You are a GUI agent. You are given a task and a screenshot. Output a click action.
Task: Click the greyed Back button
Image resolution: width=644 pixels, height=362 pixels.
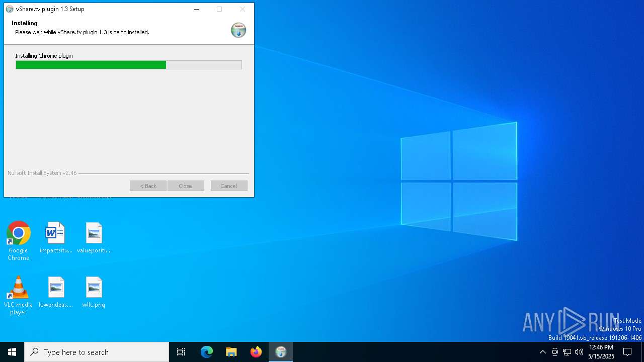(148, 186)
